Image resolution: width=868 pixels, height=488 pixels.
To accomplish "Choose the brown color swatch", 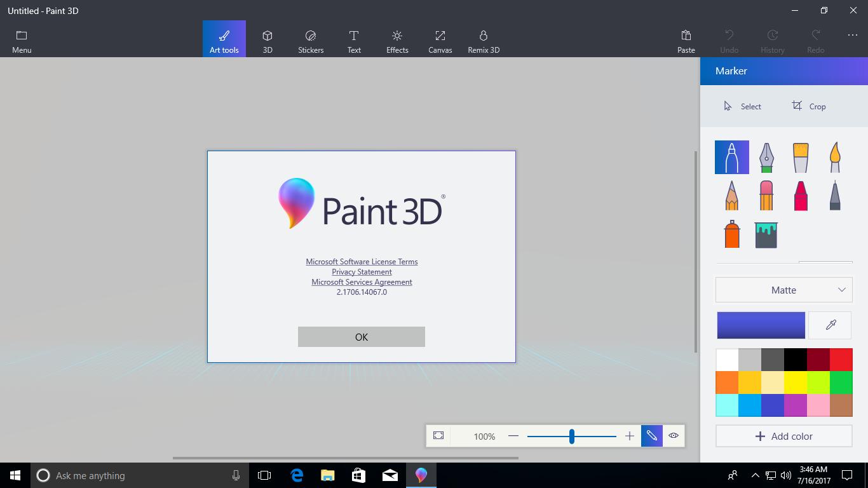I will [841, 405].
